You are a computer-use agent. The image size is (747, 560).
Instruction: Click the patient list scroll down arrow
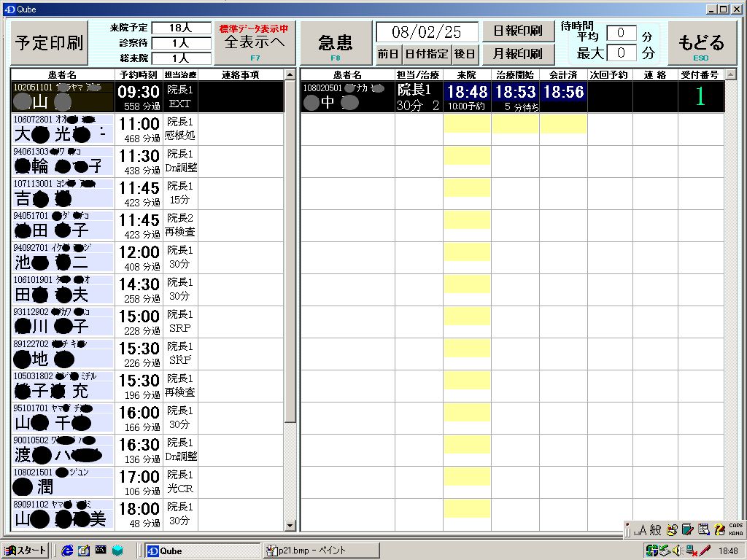290,525
